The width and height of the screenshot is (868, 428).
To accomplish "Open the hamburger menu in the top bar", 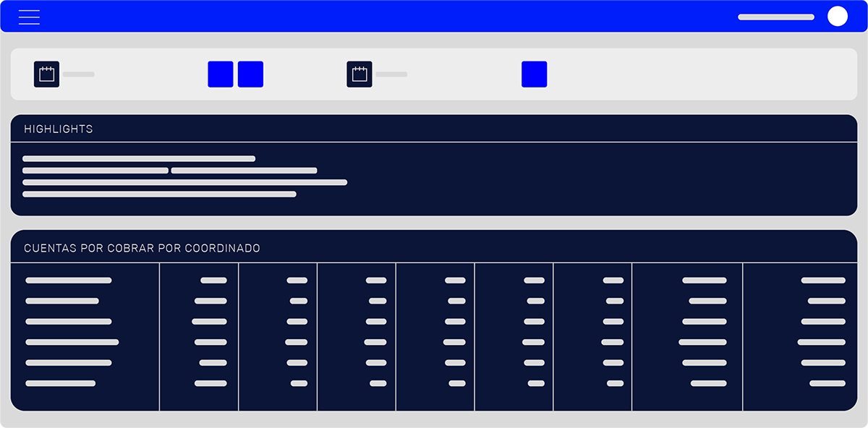I will [x=29, y=17].
